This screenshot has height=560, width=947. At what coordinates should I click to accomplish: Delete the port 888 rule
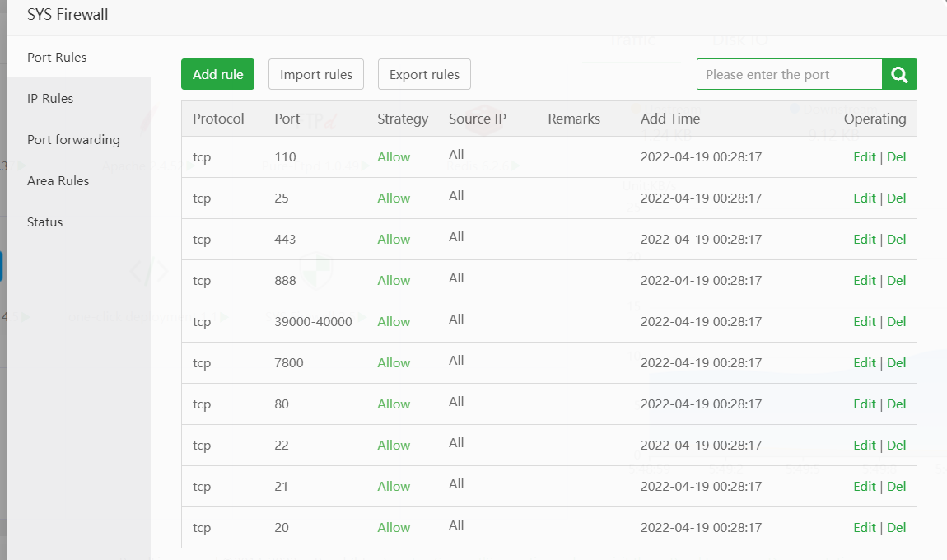[897, 281]
